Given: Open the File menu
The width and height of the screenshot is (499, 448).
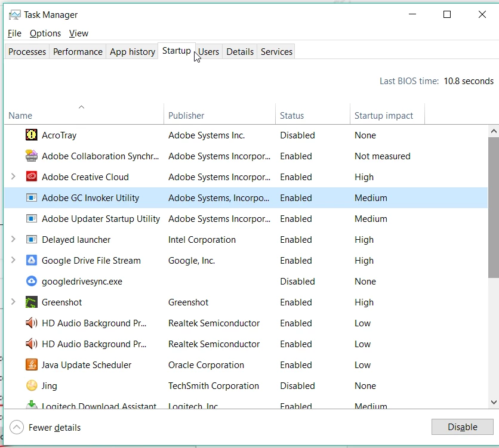Looking at the screenshot, I should 14,33.
